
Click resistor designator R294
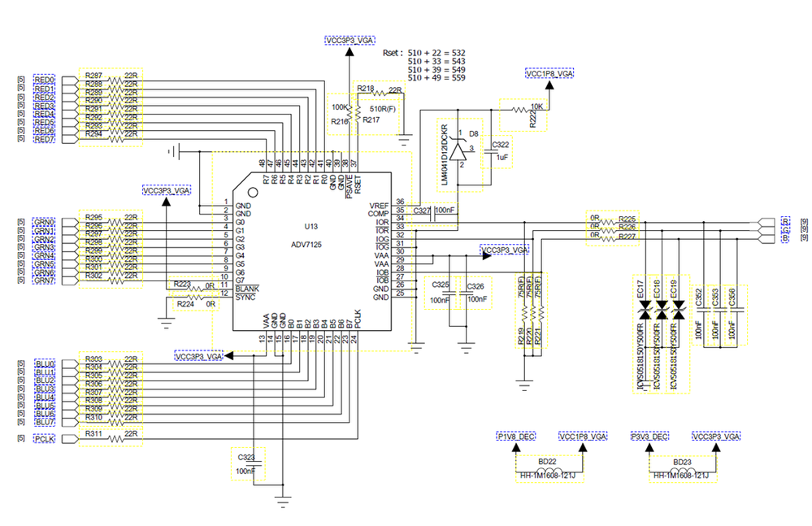coord(93,133)
